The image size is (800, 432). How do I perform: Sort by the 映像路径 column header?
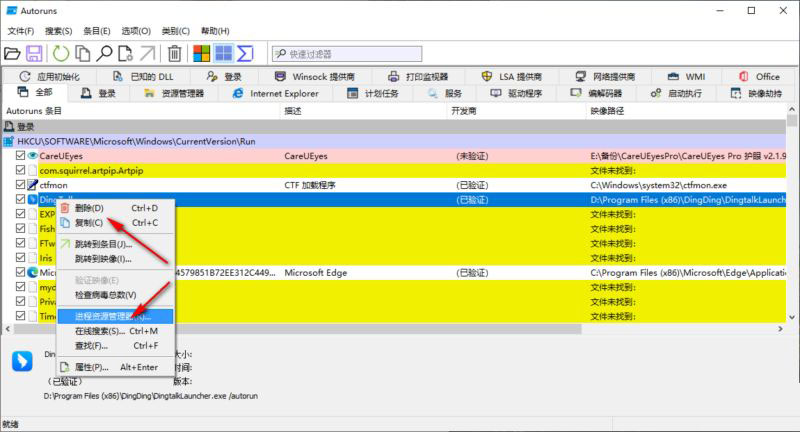click(x=686, y=111)
